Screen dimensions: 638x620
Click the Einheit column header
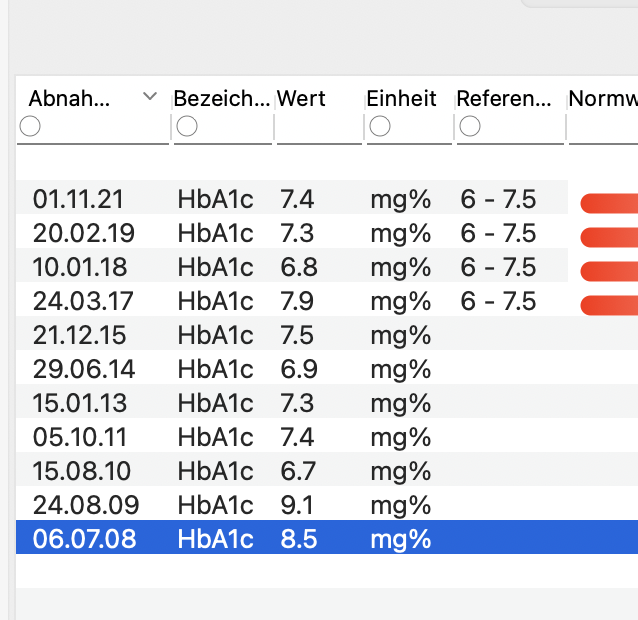point(401,99)
